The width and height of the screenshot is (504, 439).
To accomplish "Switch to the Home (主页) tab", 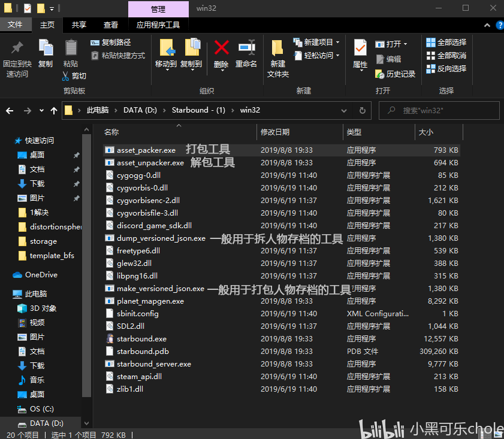I will click(x=47, y=25).
